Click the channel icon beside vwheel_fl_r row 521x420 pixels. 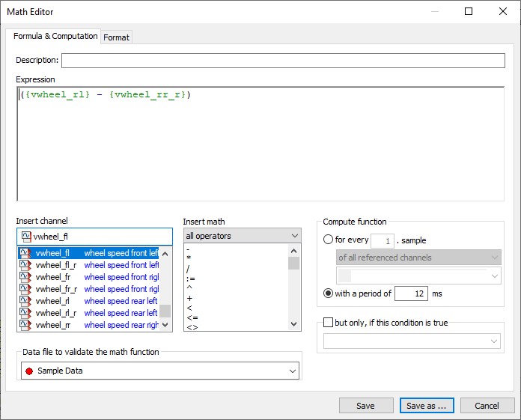(x=25, y=265)
